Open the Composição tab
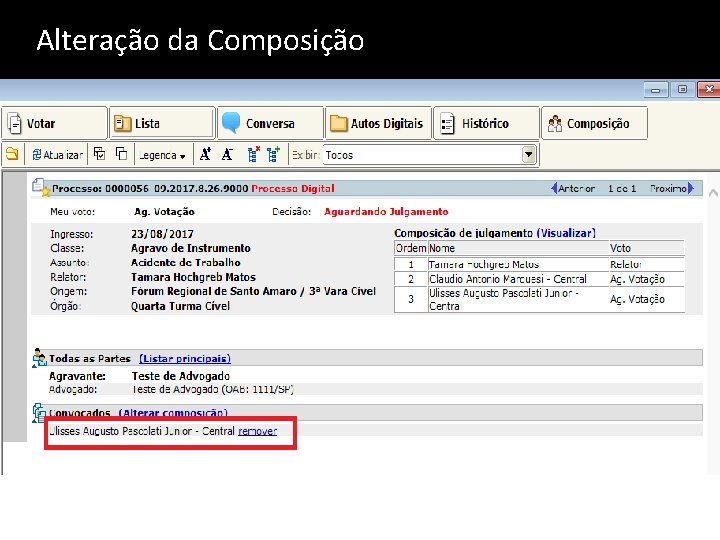 (594, 123)
